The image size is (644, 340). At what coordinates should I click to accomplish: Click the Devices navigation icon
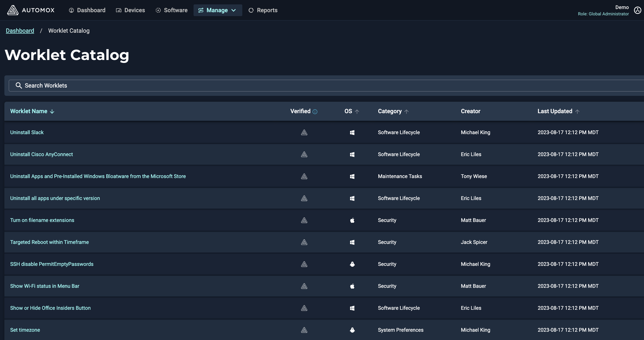[x=118, y=10]
